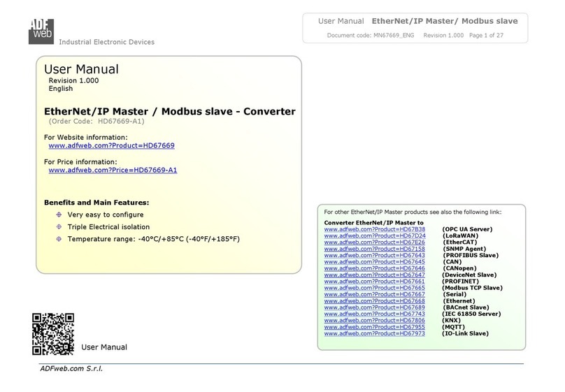Click the large 'User Manual' heading in the yellow box
Viewport: 565px width, 392px height.
tap(81, 69)
